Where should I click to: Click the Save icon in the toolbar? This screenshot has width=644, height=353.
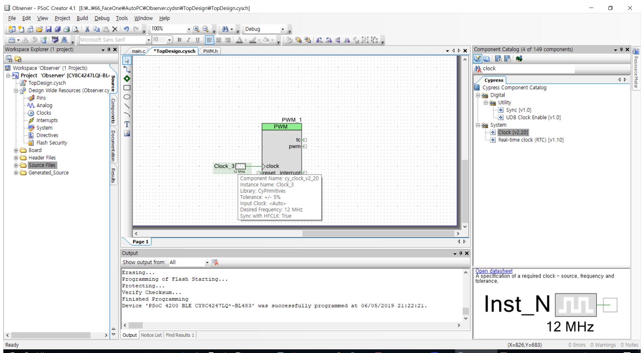48,29
